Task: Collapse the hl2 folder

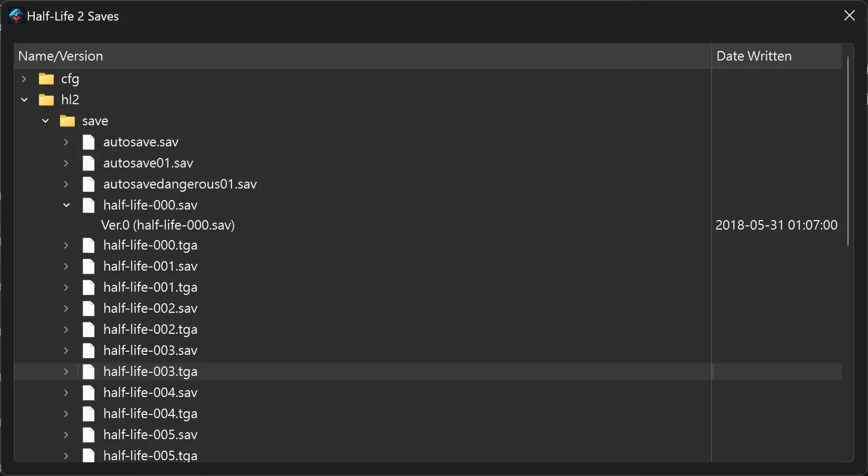Action: tap(24, 100)
